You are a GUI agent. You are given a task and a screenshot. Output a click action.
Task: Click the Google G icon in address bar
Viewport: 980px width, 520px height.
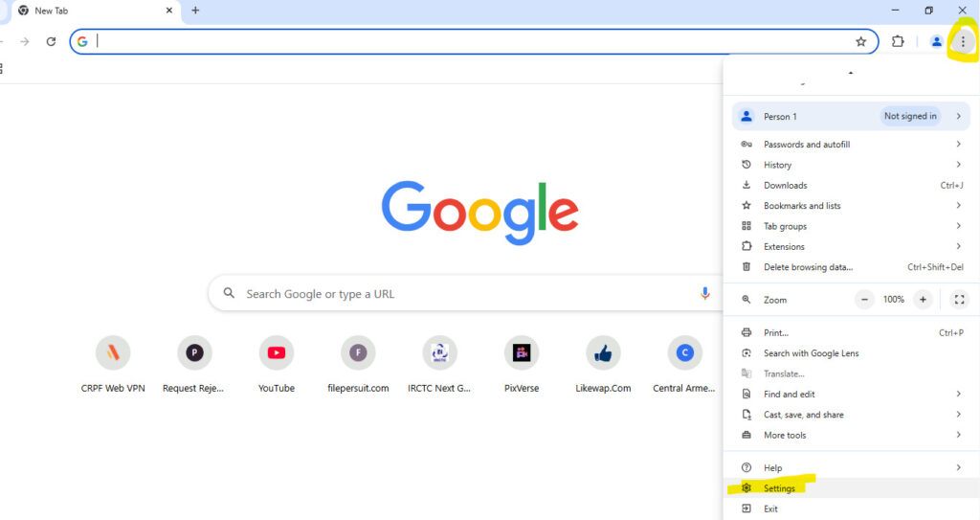82,41
